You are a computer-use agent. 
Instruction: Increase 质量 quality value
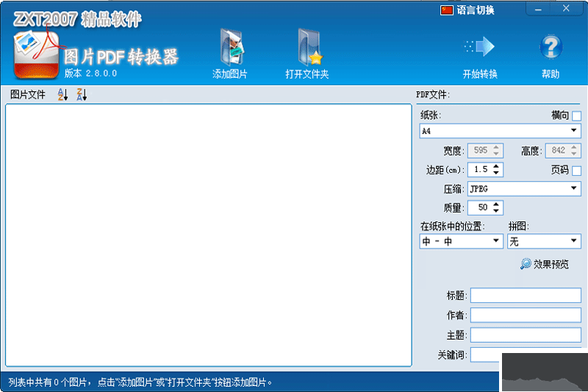pyautogui.click(x=496, y=204)
